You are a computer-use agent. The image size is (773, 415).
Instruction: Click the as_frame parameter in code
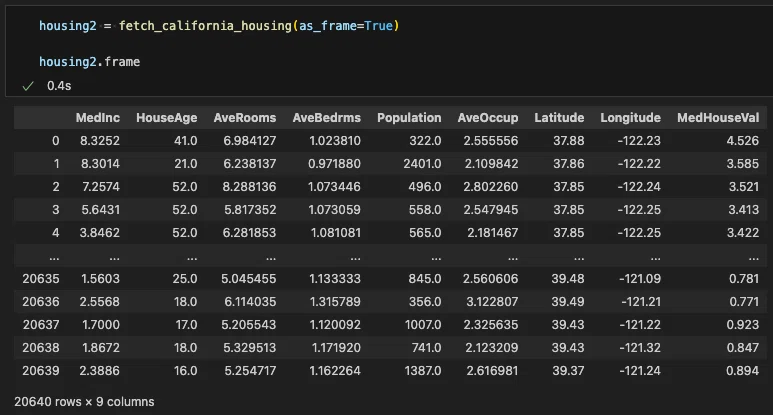pyautogui.click(x=327, y=26)
